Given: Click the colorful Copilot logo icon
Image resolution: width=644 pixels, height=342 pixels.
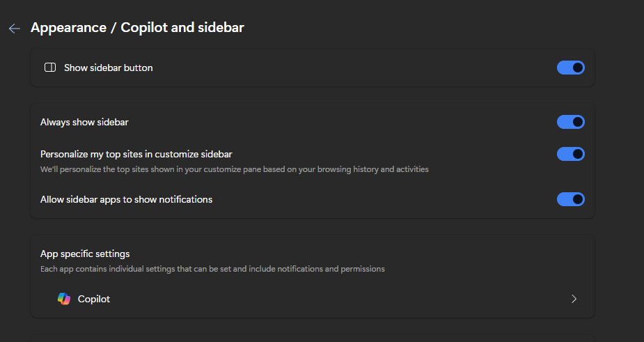Looking at the screenshot, I should (64, 299).
